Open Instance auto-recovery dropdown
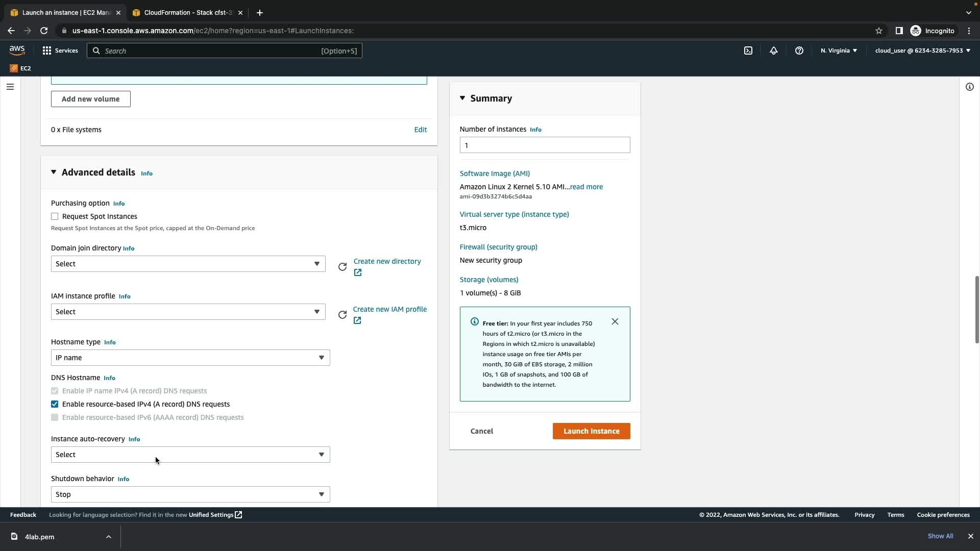The width and height of the screenshot is (980, 551). click(190, 455)
